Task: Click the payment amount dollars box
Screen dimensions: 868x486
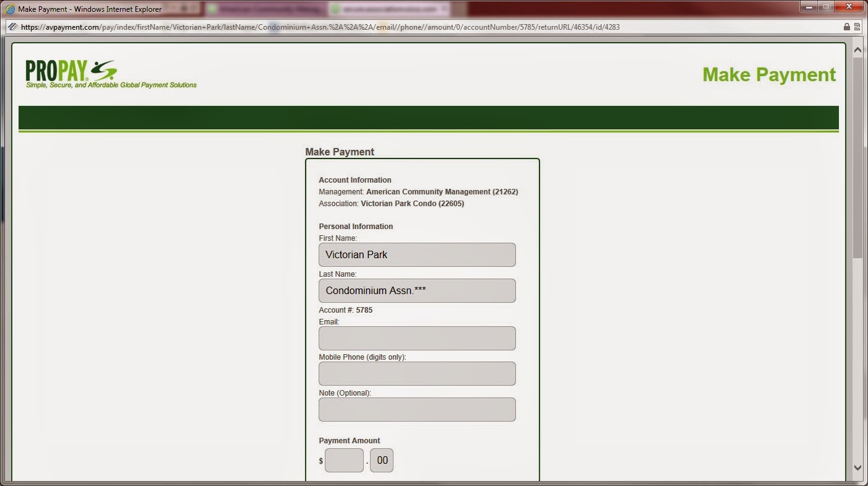Action: 344,461
